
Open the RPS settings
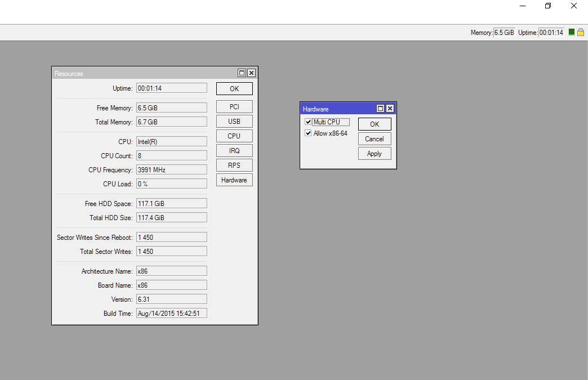(x=234, y=165)
